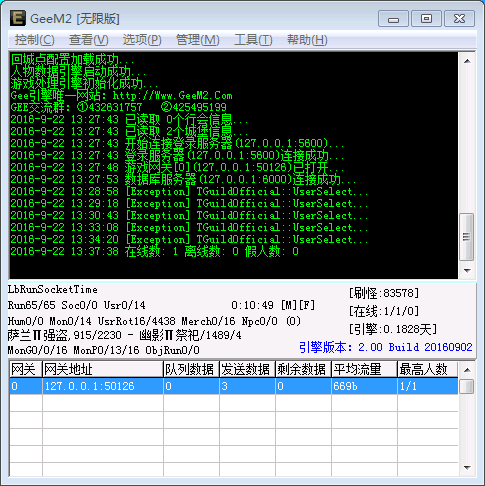Click the Hum0/0 Mon0/14 UsrRot16/4438 line
Screen dimensions: 485x486
154,321
